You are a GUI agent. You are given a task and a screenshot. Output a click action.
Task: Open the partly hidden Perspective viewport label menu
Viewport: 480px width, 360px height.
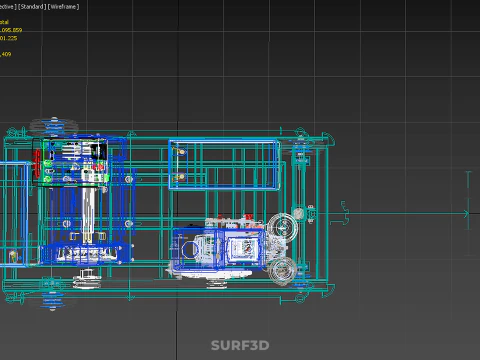pyautogui.click(x=8, y=7)
